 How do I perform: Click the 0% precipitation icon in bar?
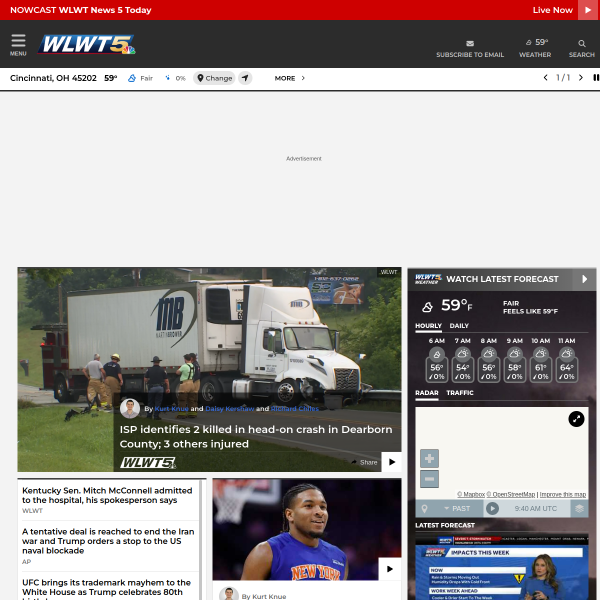click(167, 78)
